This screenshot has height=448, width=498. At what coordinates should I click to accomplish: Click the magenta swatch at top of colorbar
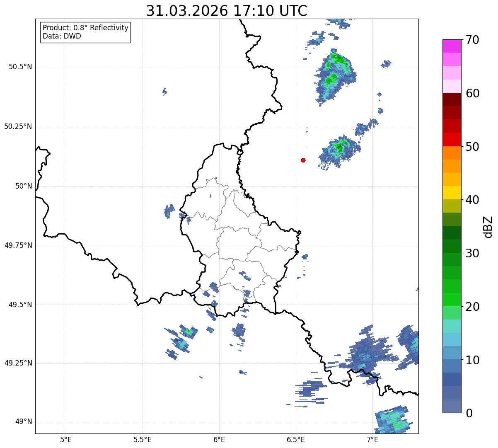tap(452, 46)
